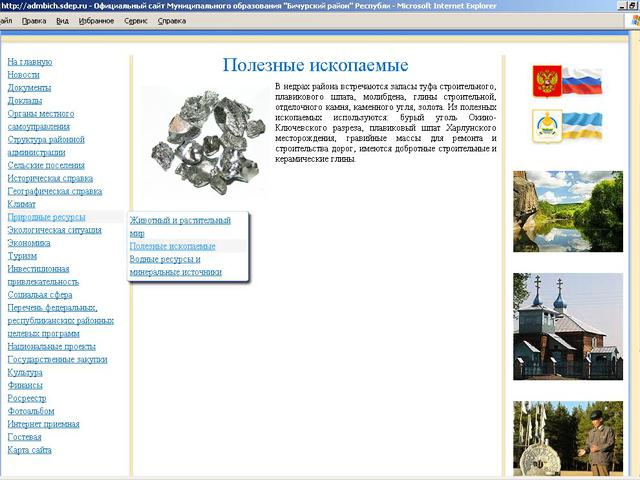This screenshot has height=480, width=640.
Task: Open the Туризм link
Action: click(x=22, y=256)
